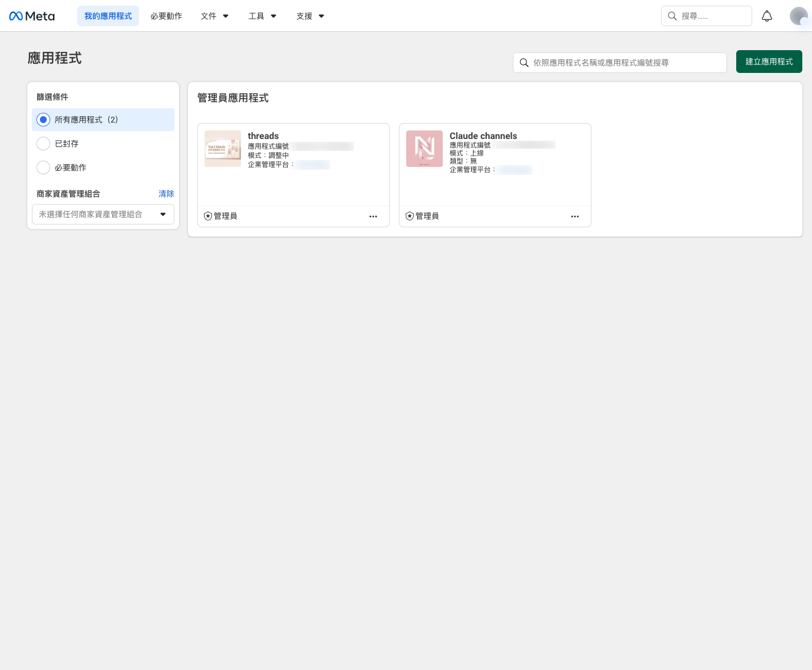
Task: Click 管理員 label on Claude channels card
Action: pyautogui.click(x=427, y=216)
